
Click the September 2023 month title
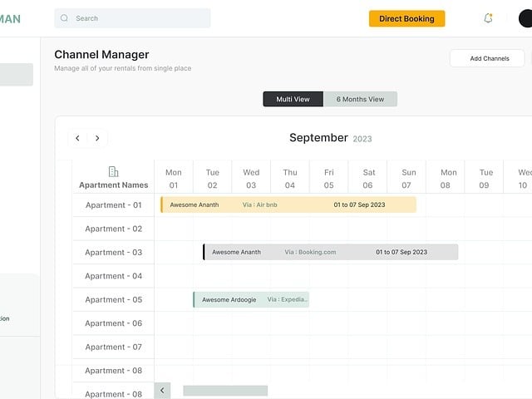pyautogui.click(x=331, y=138)
